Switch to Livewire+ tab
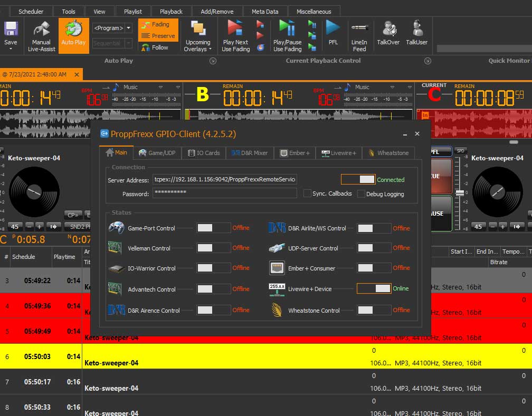 [x=339, y=153]
